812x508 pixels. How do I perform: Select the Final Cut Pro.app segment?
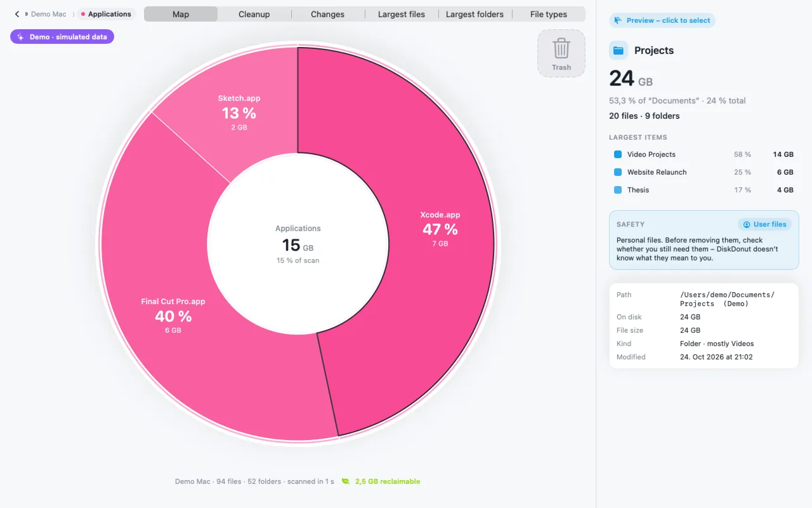(173, 316)
